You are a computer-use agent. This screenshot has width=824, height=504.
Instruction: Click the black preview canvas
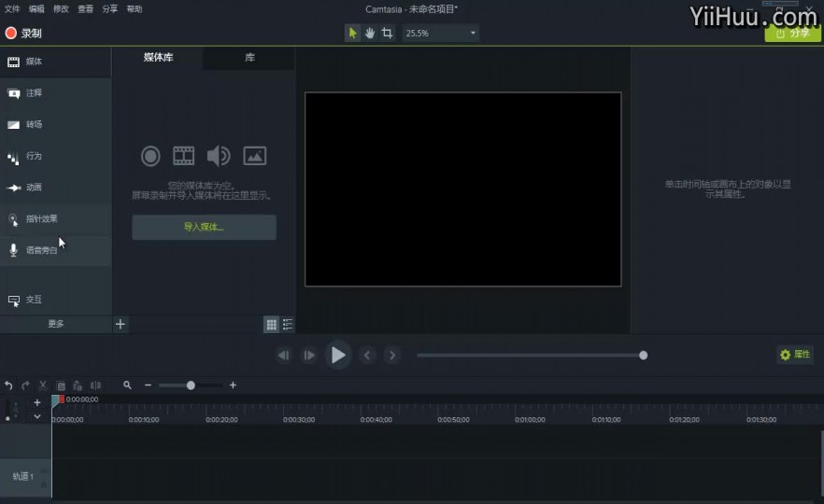tap(463, 189)
